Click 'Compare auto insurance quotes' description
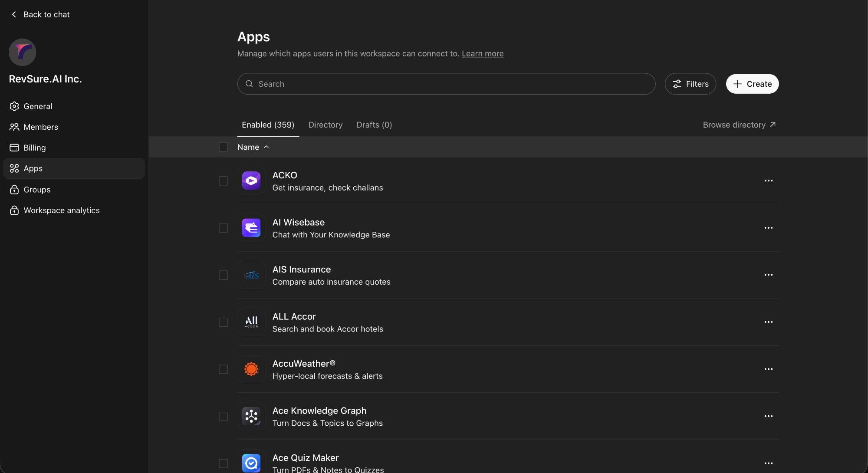Viewport: 868px width, 473px height. tap(332, 282)
